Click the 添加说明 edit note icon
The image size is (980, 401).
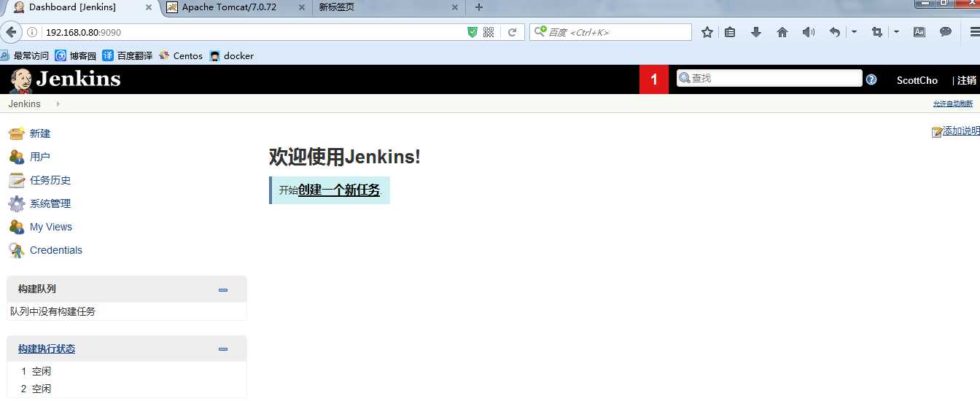(937, 132)
